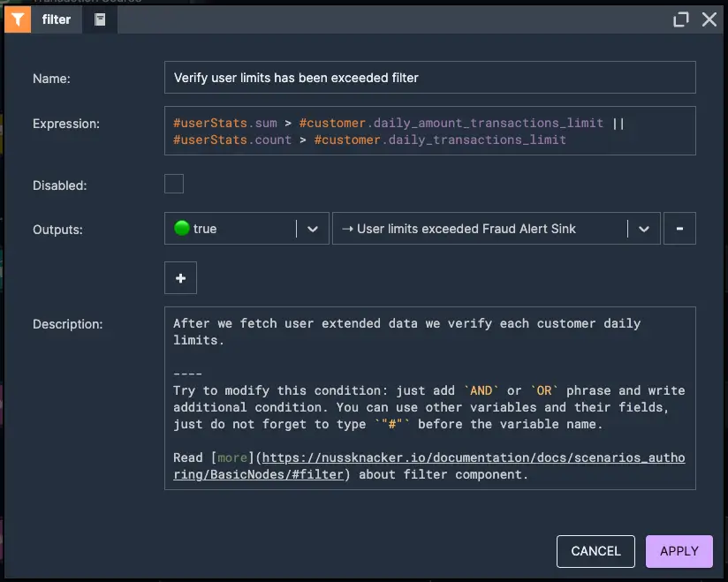Toggle the Disabled checkbox
Image resolution: width=728 pixels, height=582 pixels.
pos(174,184)
